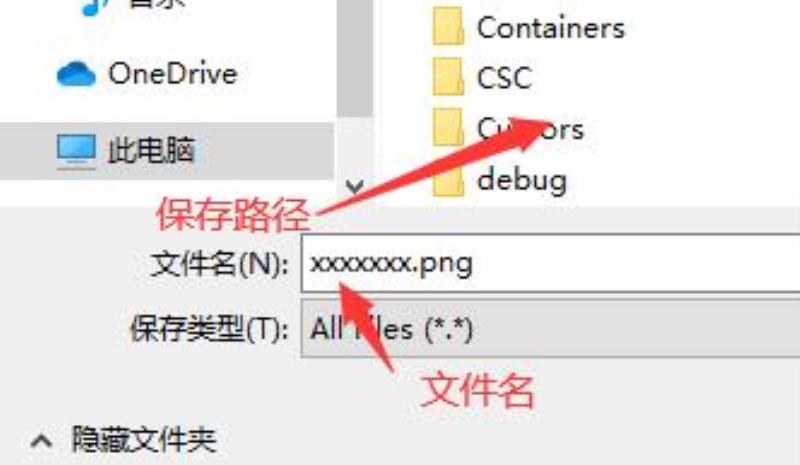Viewport: 800px width, 465px height.
Task: Collapse folders using the chevron beside 隐藏文件夹
Action: (41, 441)
